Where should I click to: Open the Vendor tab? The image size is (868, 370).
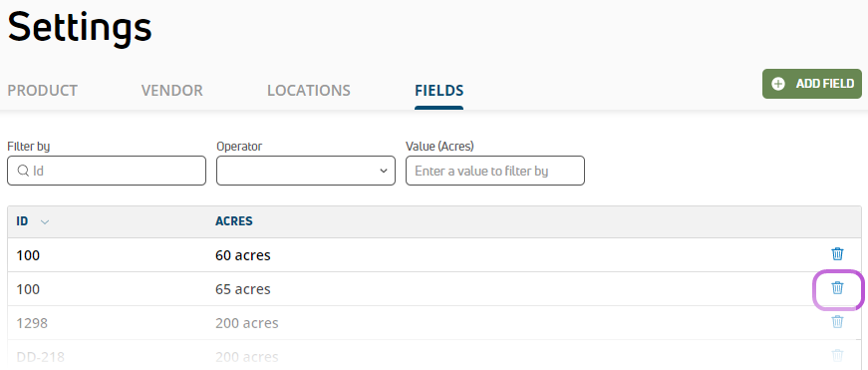click(171, 91)
